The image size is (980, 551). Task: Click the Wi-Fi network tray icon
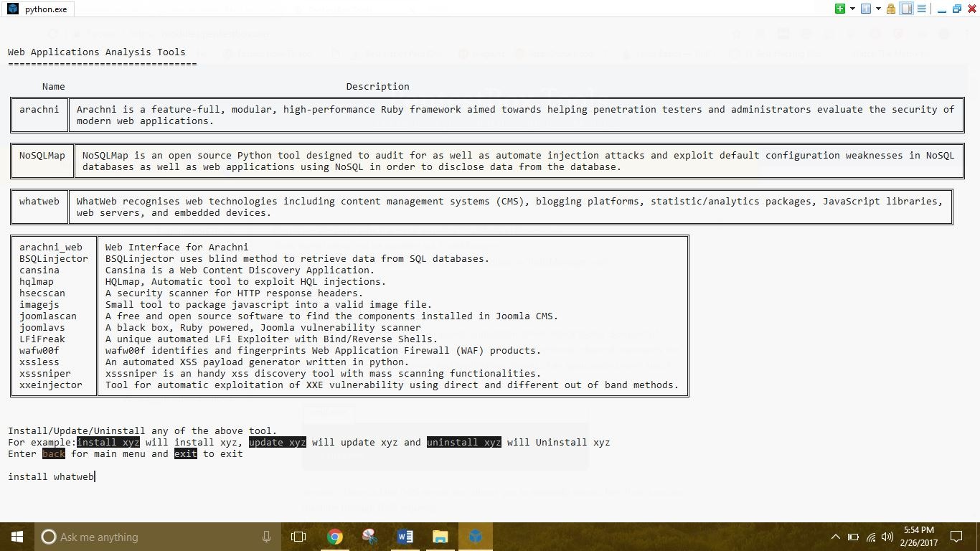pyautogui.click(x=871, y=537)
